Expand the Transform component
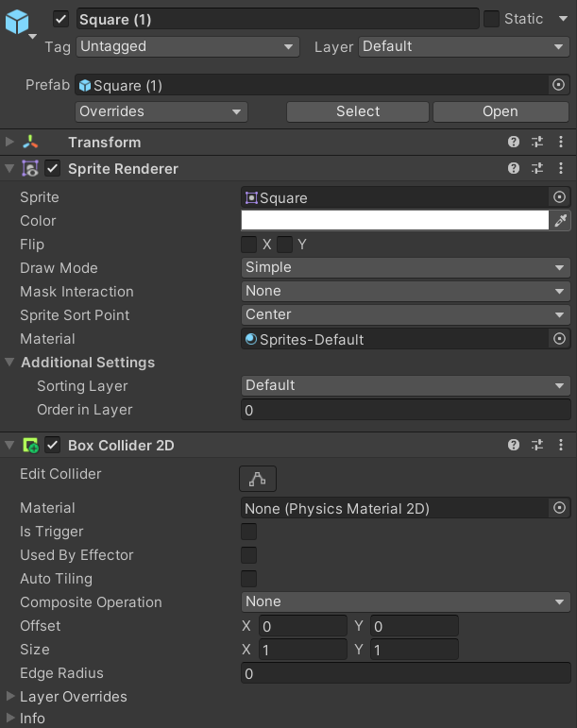The height and width of the screenshot is (728, 577). [x=9, y=142]
